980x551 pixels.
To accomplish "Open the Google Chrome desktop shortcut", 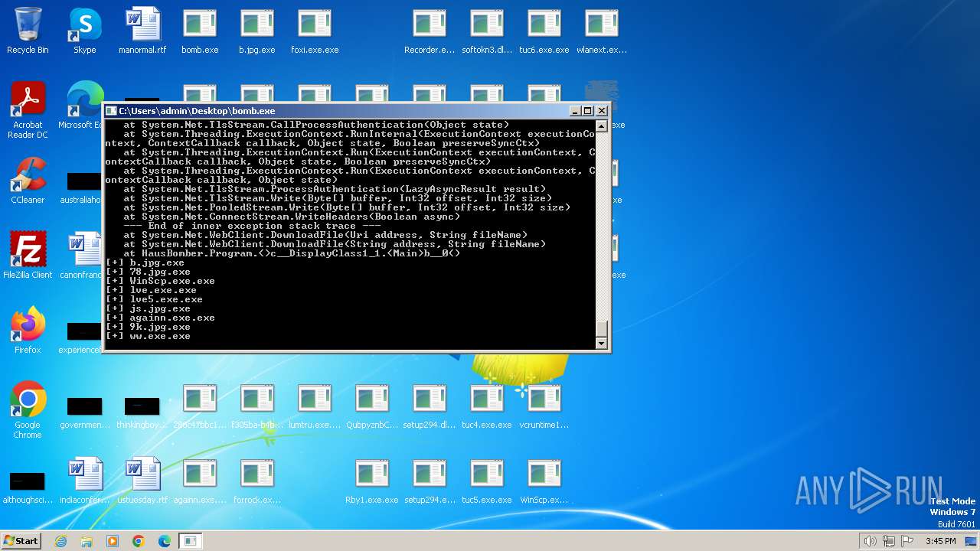I will point(28,410).
